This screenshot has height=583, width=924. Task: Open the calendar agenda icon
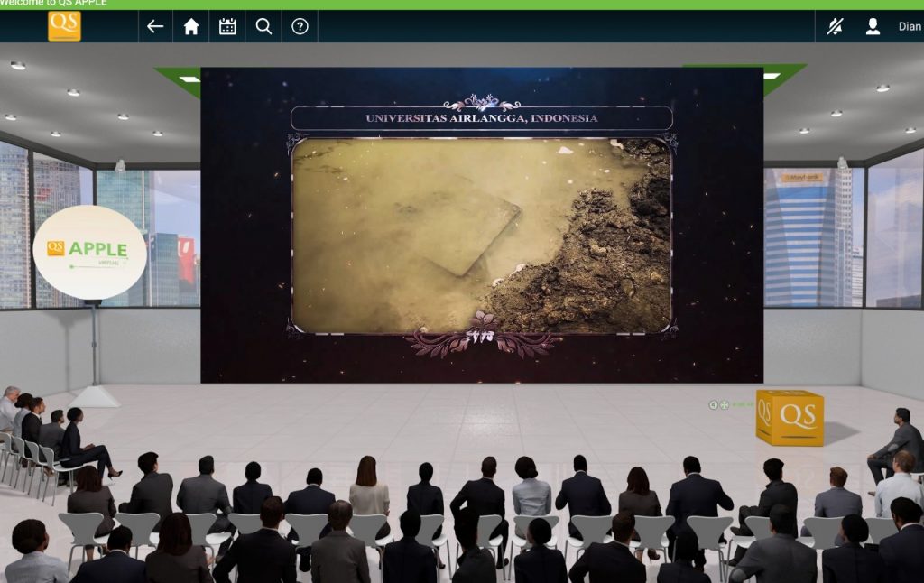click(x=227, y=26)
